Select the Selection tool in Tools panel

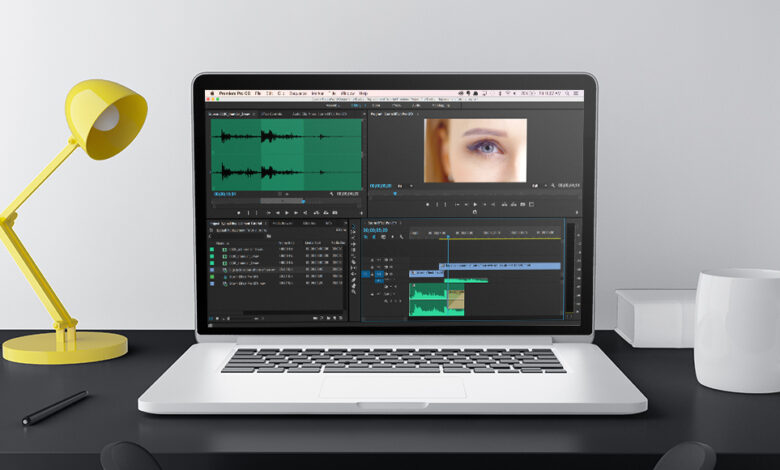click(x=354, y=226)
